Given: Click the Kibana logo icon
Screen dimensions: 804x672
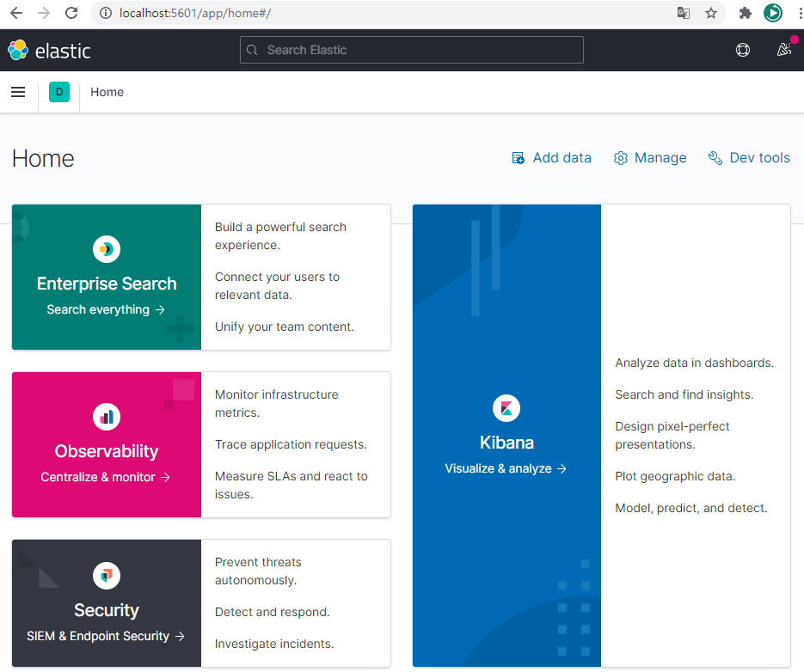Looking at the screenshot, I should tap(506, 408).
